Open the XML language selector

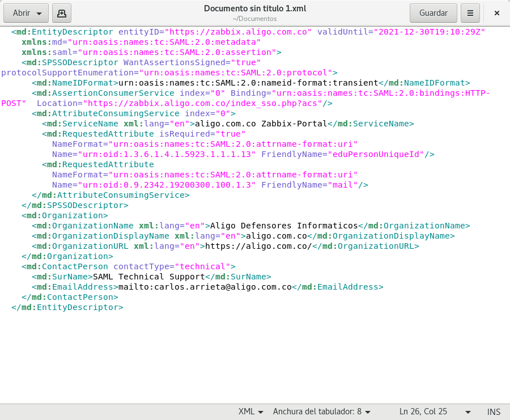tap(250, 411)
